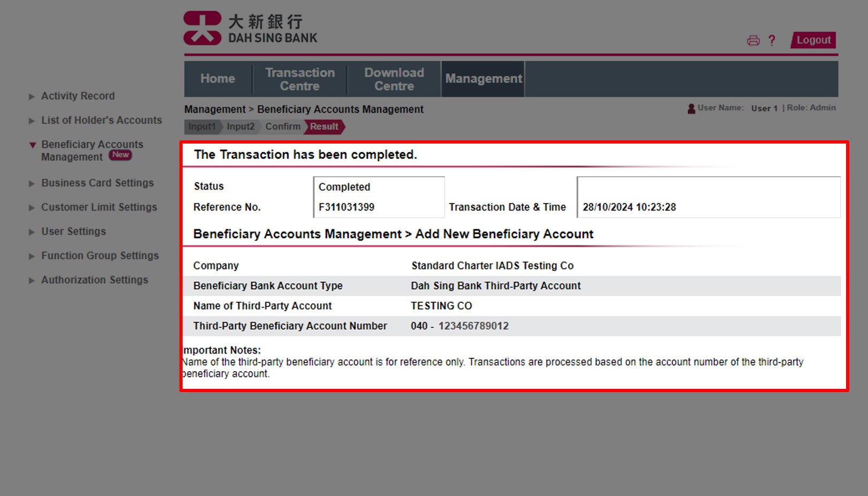Click the User 1 user name
Image resolution: width=868 pixels, height=496 pixels.
[764, 108]
